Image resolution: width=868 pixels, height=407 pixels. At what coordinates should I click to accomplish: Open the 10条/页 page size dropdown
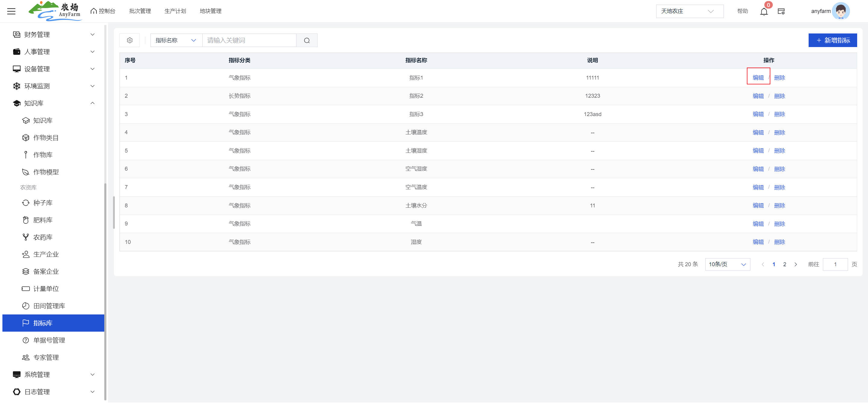[727, 264]
